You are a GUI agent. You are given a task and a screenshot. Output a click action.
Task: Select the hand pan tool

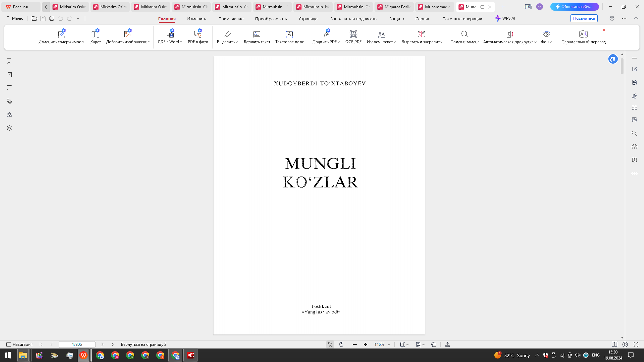click(341, 344)
